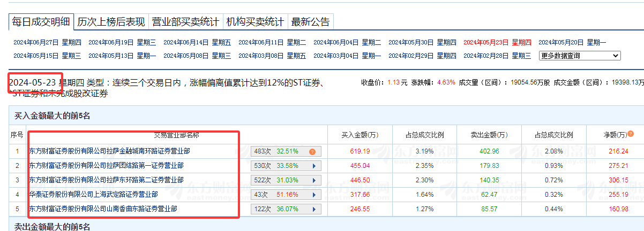Select date 2024年06月11日 星期二
This screenshot has width=644, height=231.
[272, 42]
